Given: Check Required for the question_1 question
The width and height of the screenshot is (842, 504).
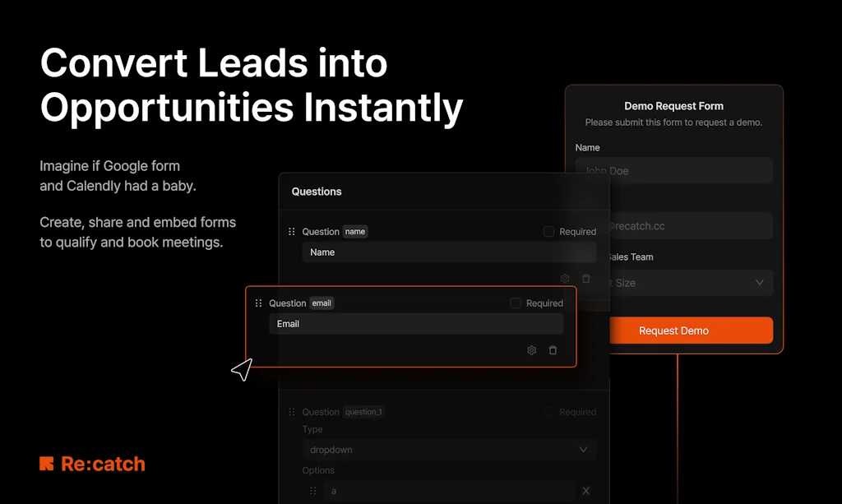Looking at the screenshot, I should tap(549, 412).
